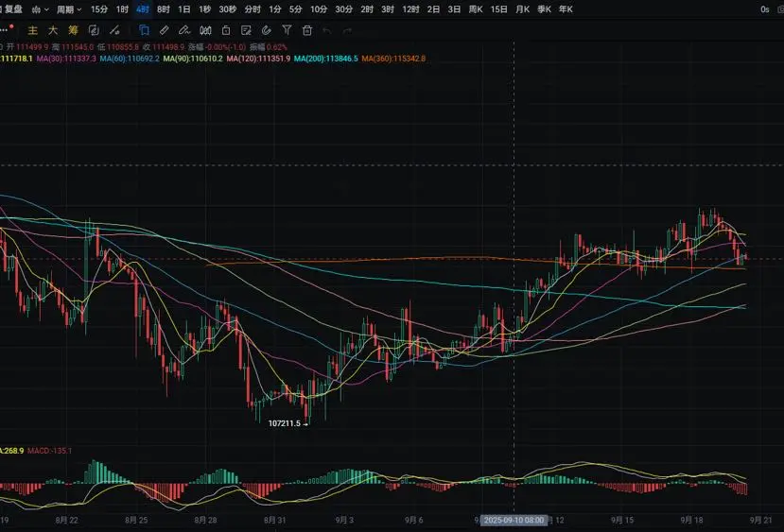
Task: Expand the 周期 period dropdown
Action: (x=69, y=9)
